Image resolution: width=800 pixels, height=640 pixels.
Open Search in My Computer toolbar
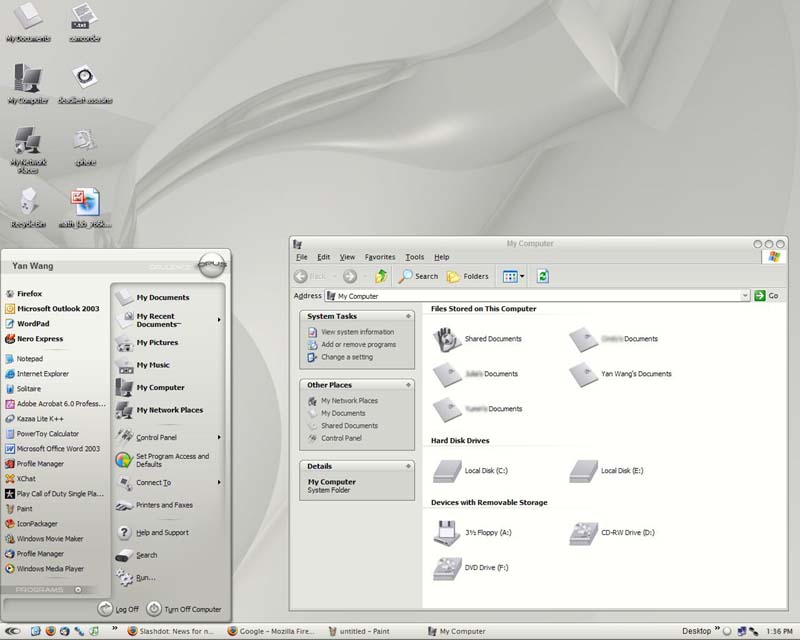click(x=418, y=276)
